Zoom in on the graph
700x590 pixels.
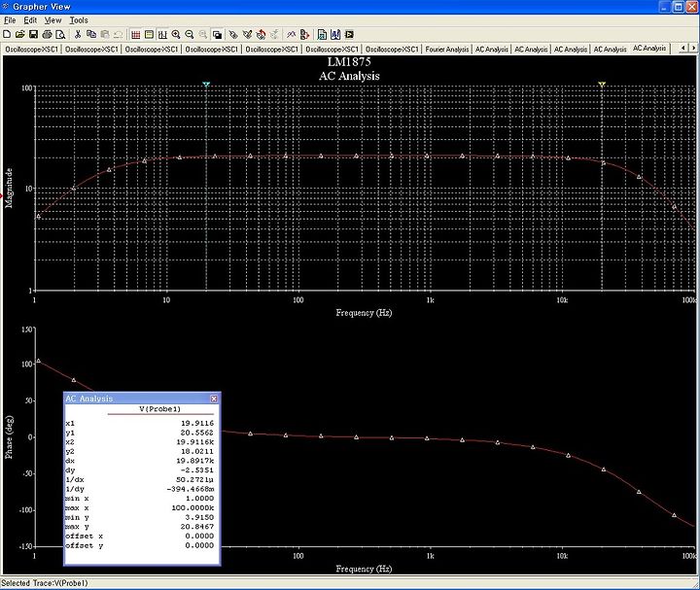(x=176, y=34)
